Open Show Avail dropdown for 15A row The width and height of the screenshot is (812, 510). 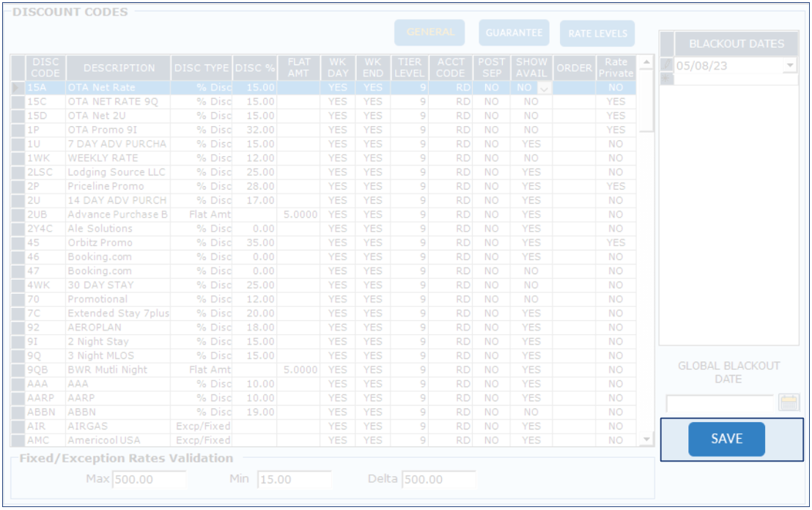544,88
